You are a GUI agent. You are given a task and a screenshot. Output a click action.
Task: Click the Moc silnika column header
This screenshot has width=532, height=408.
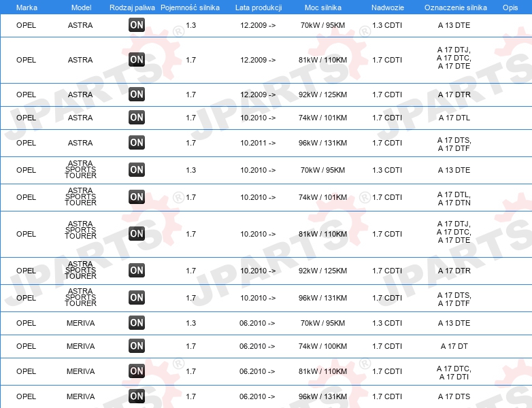tap(323, 7)
